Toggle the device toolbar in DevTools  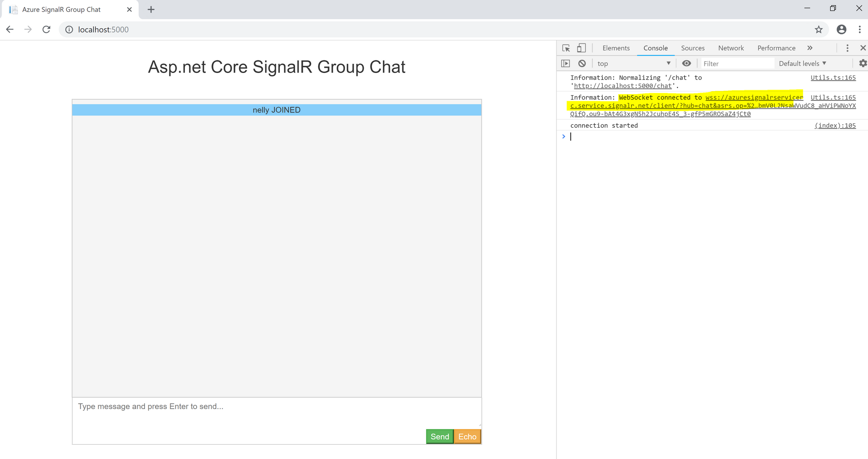click(x=581, y=48)
